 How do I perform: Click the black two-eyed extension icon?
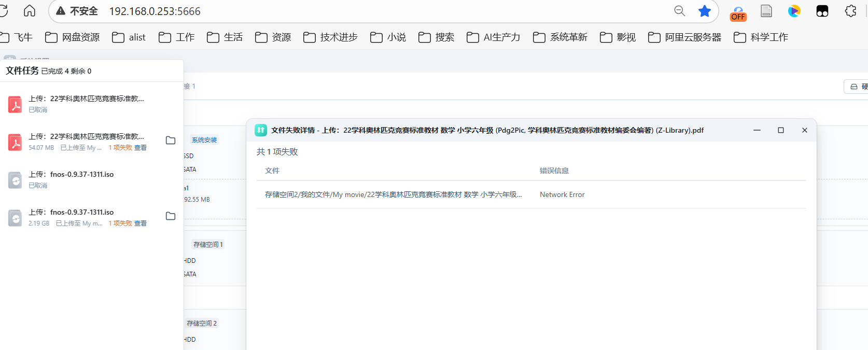(822, 11)
